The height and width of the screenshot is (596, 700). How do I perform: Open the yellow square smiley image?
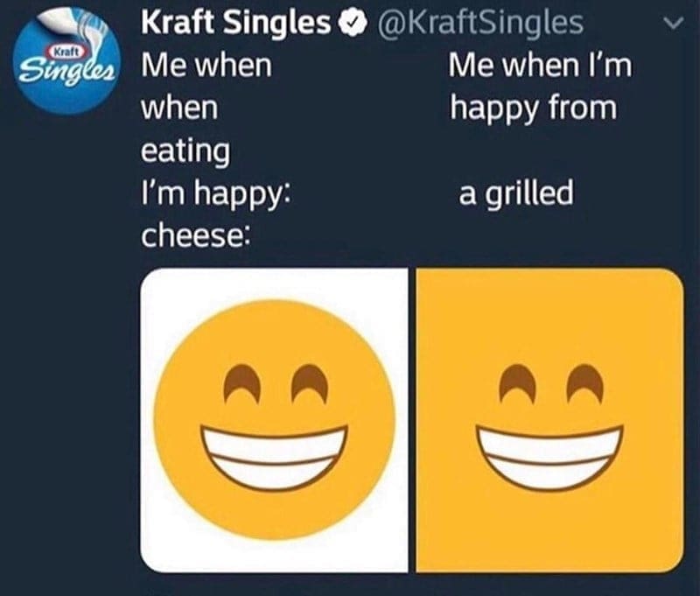click(x=551, y=417)
